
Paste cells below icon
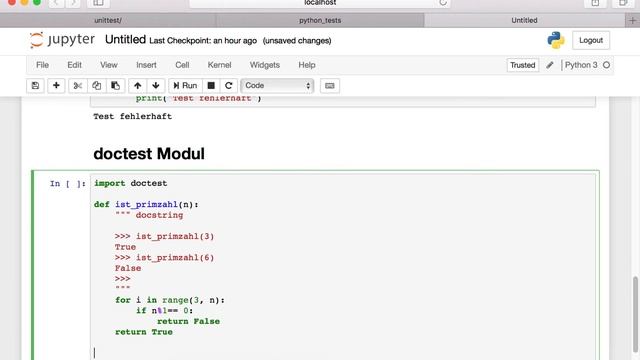tap(116, 86)
